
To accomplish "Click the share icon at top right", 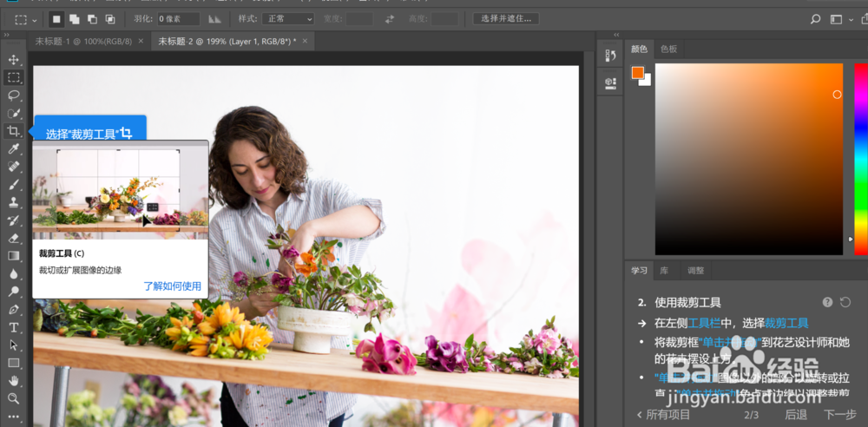I will pyautogui.click(x=865, y=19).
